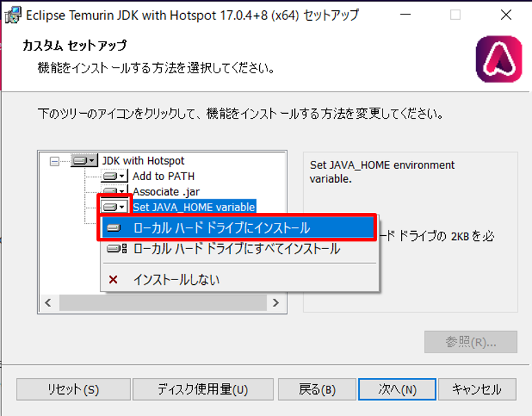Click right arrow of feature tree scrollbar
This screenshot has height=416, width=532.
276,302
